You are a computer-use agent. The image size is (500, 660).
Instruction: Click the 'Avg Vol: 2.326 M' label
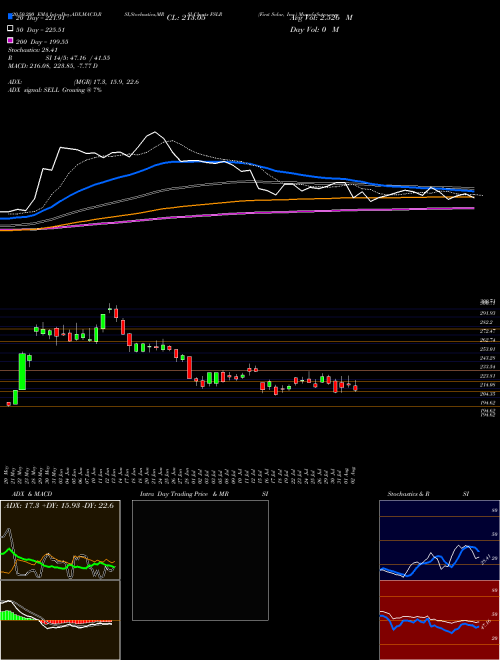[321, 18]
